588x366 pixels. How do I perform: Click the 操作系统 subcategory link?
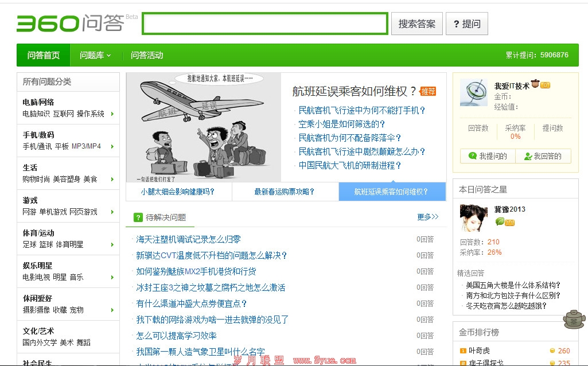coord(91,114)
